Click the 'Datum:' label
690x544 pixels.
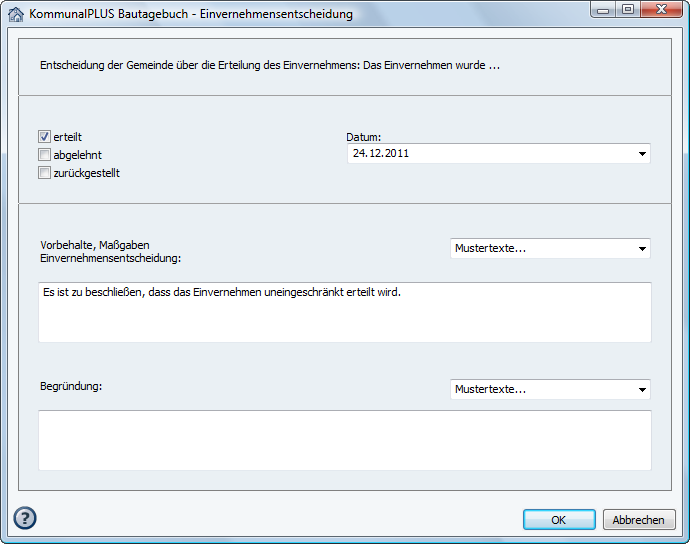[364, 137]
